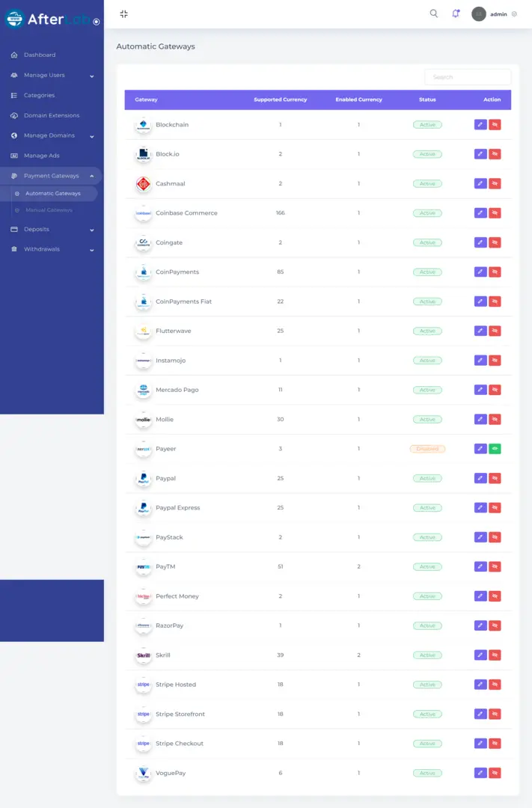Screen dimensions: 532x808
Task: Expand the Withdrawals menu
Action: point(52,249)
